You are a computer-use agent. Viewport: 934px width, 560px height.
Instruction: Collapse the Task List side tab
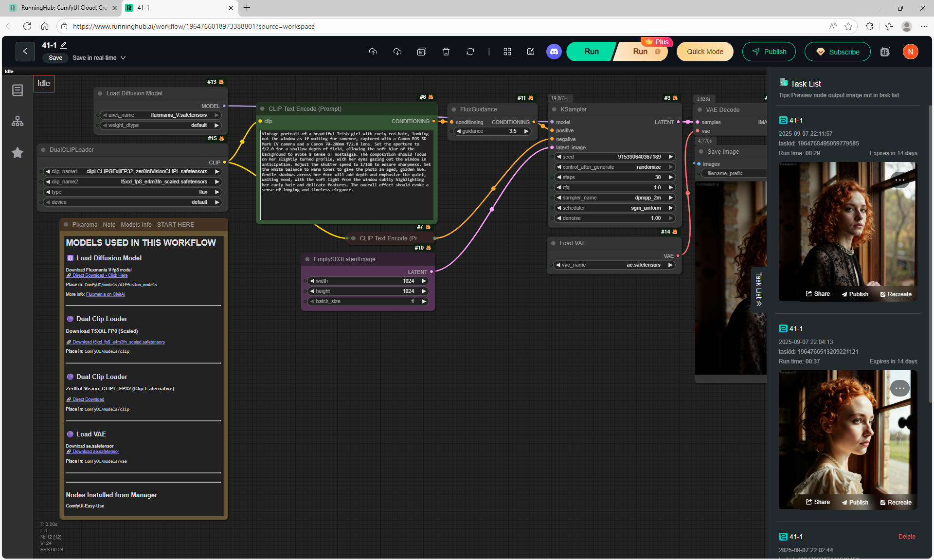[758, 289]
